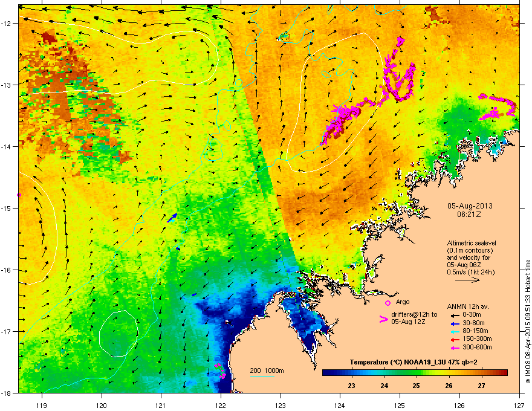532x411 pixels.
Task: Click the -14 latitude axis label
Action: click(7, 146)
